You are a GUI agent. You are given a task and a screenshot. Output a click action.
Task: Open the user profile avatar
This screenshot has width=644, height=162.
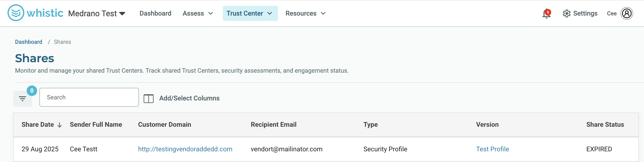click(627, 13)
